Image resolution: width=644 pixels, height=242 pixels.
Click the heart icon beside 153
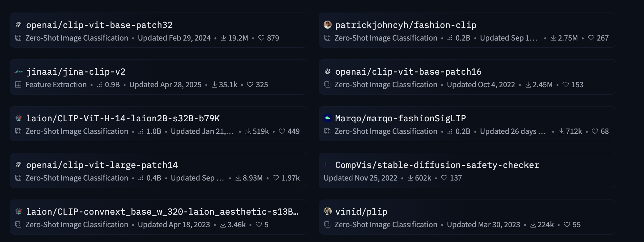coord(566,85)
